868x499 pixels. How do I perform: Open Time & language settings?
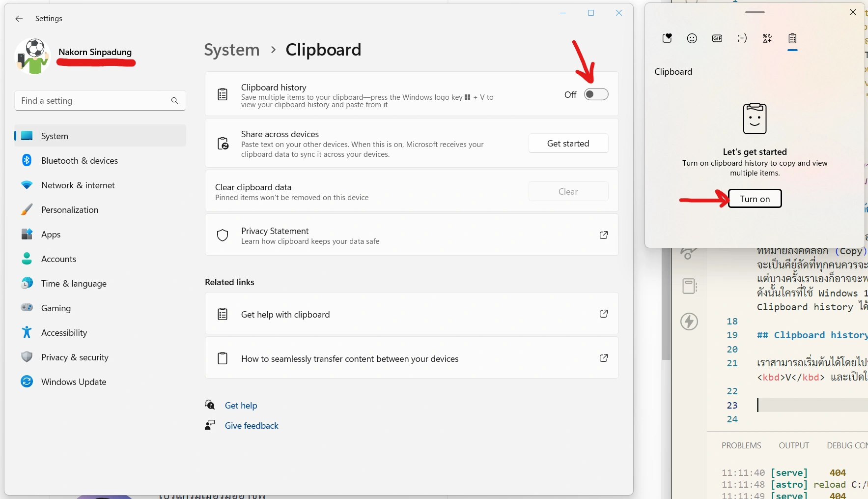tap(100, 284)
